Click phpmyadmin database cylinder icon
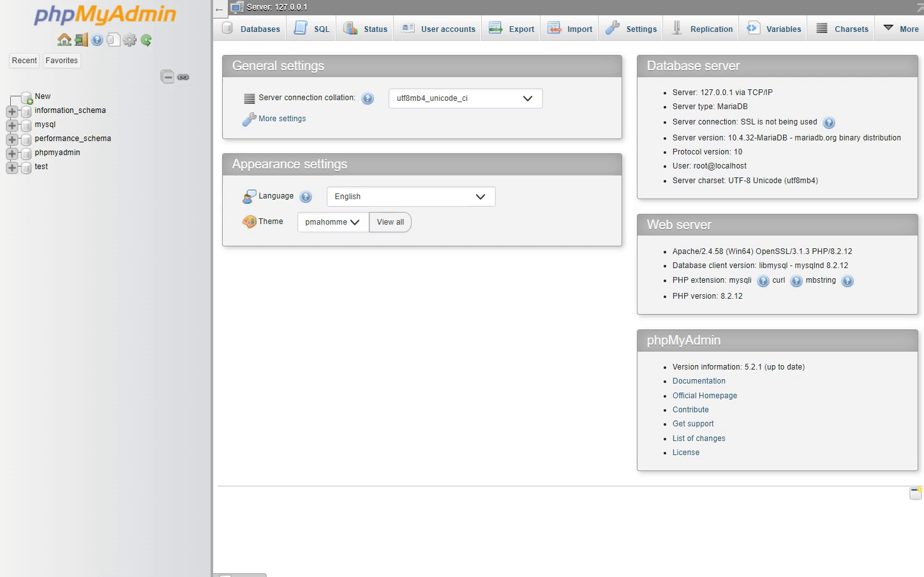This screenshot has width=924, height=577. pyautogui.click(x=26, y=153)
